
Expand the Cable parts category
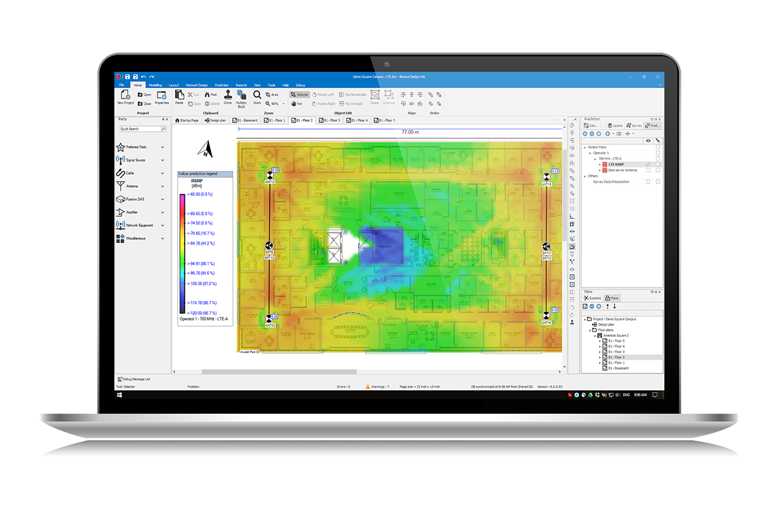pyautogui.click(x=162, y=173)
